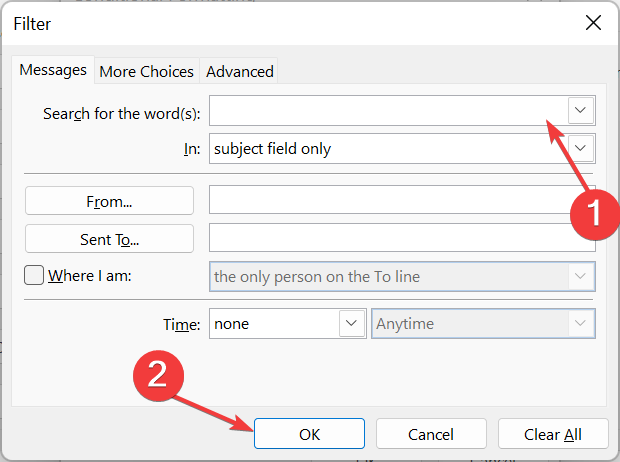Screen dimensions: 620x462
Task: Click the Search for the word(s) field
Action: point(385,110)
